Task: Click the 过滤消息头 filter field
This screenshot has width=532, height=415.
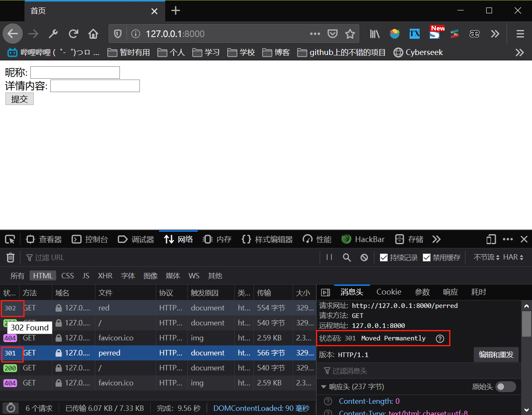Action: coord(419,371)
